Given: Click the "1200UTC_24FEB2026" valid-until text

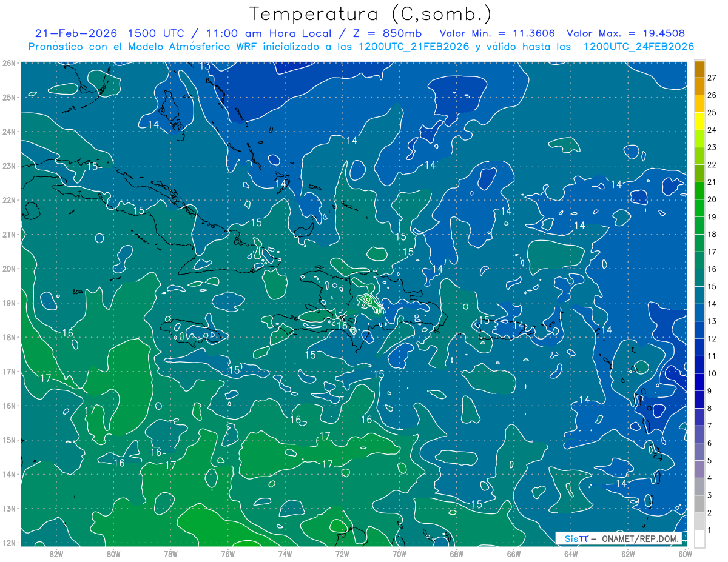Looking at the screenshot, I should click(x=639, y=47).
